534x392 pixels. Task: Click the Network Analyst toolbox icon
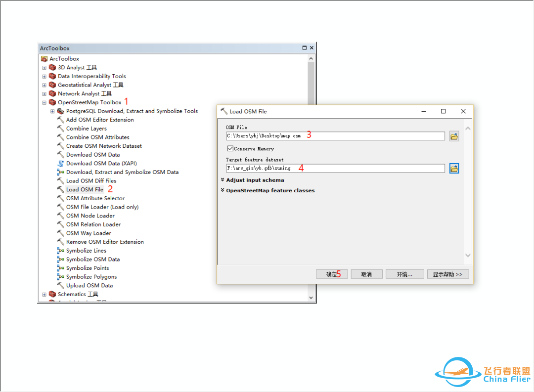pos(52,93)
